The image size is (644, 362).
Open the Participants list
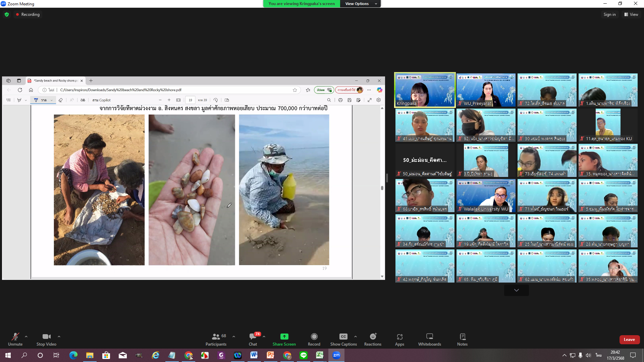click(216, 339)
